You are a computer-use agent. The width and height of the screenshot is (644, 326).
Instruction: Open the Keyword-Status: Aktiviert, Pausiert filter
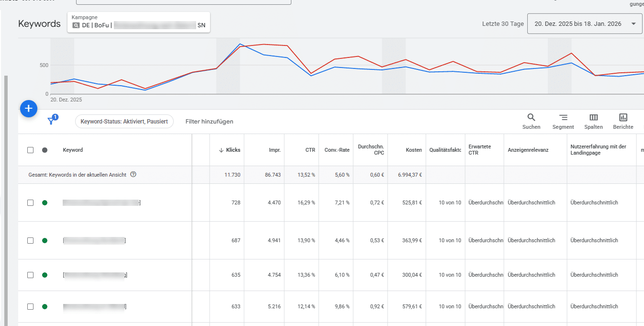click(124, 122)
